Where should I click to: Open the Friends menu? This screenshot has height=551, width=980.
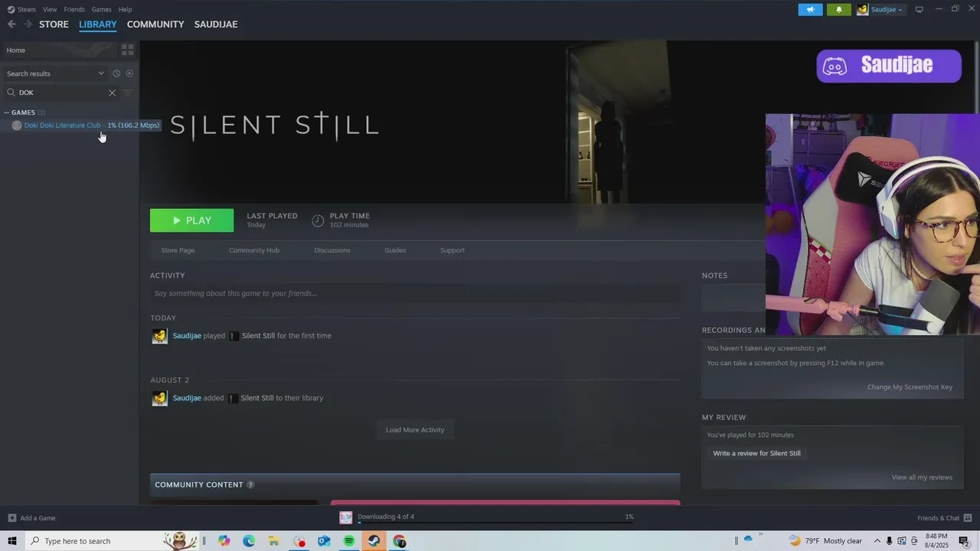74,9
